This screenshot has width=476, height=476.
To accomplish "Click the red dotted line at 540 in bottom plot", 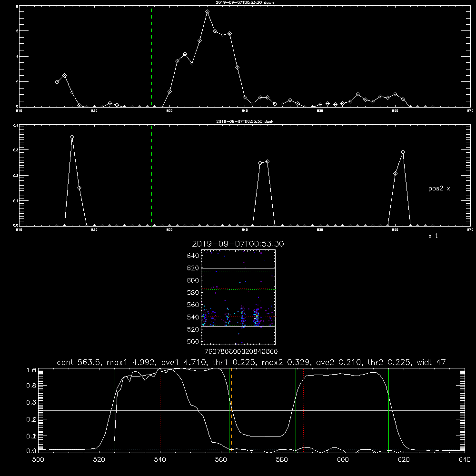I will (x=160, y=410).
